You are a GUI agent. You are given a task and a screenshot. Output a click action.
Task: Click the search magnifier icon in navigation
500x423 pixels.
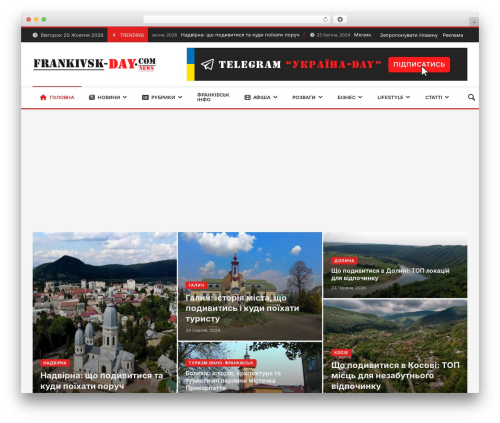coord(471,97)
